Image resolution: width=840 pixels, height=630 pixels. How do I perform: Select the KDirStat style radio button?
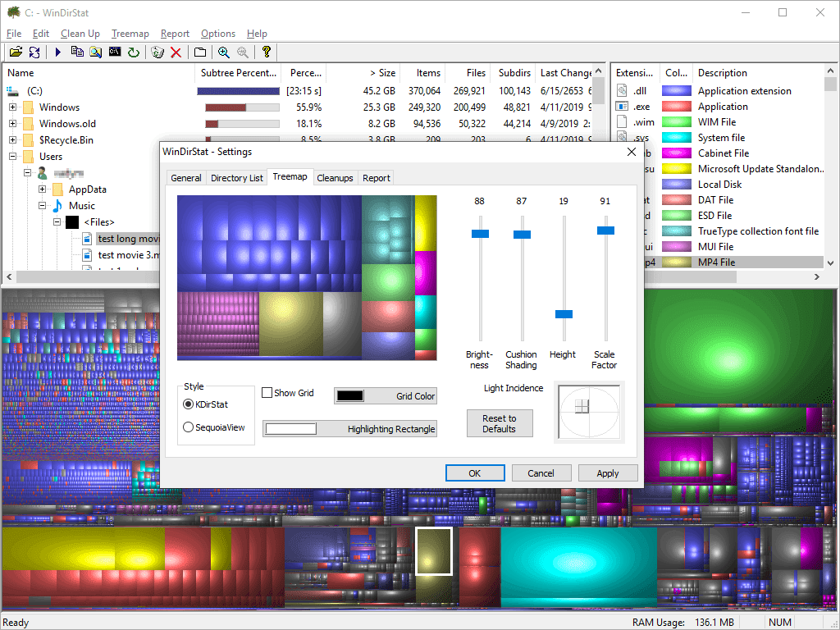(x=188, y=404)
